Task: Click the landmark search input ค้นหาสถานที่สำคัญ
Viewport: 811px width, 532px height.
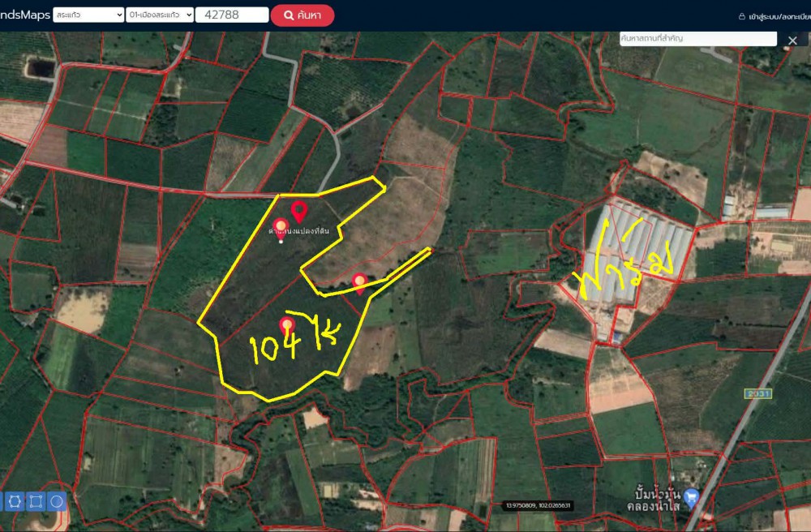Action: [697, 38]
